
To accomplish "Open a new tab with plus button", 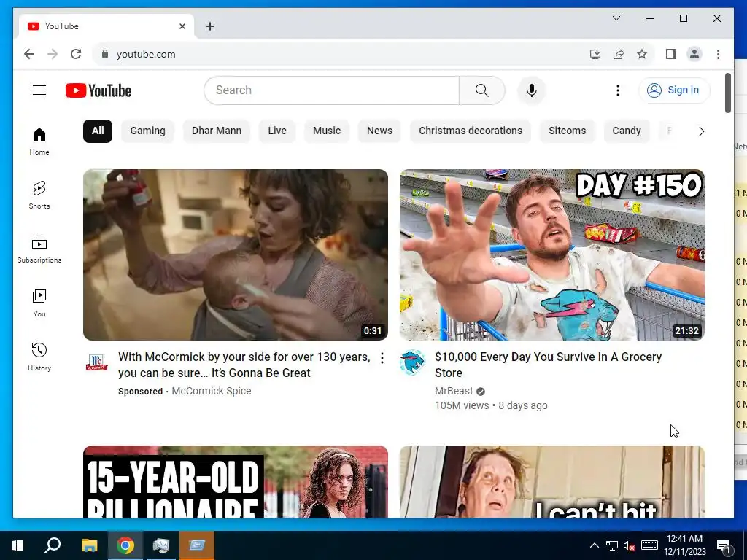I will (210, 26).
